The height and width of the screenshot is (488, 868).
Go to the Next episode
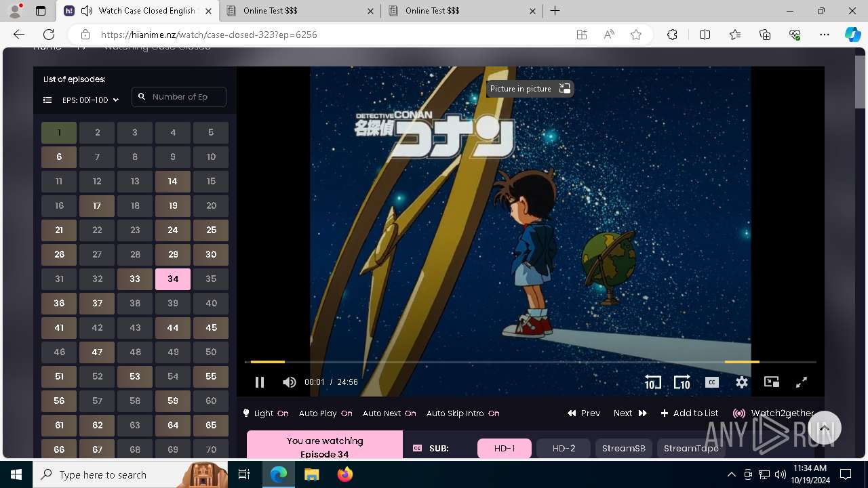(x=630, y=413)
